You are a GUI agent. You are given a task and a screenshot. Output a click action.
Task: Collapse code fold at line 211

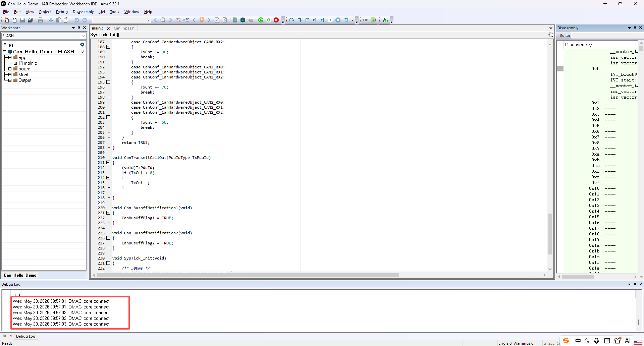(108, 163)
